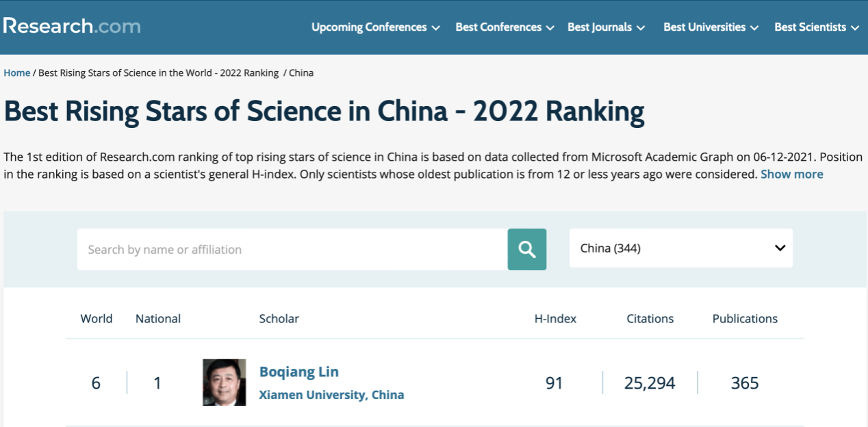Open the Boqiang Lin scholar link
This screenshot has width=868, height=427.
coord(298,372)
